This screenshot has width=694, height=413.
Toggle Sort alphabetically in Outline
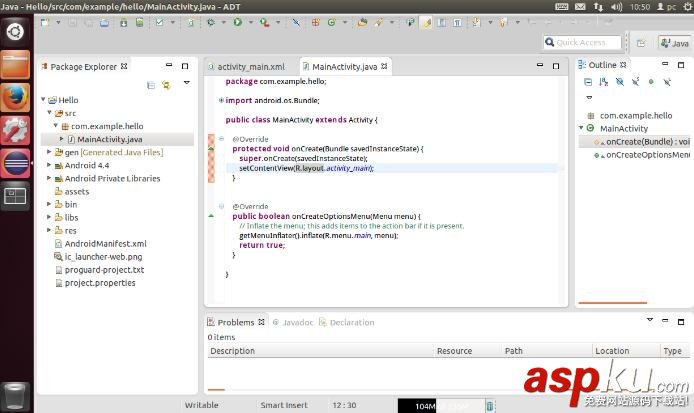pyautogui.click(x=604, y=82)
